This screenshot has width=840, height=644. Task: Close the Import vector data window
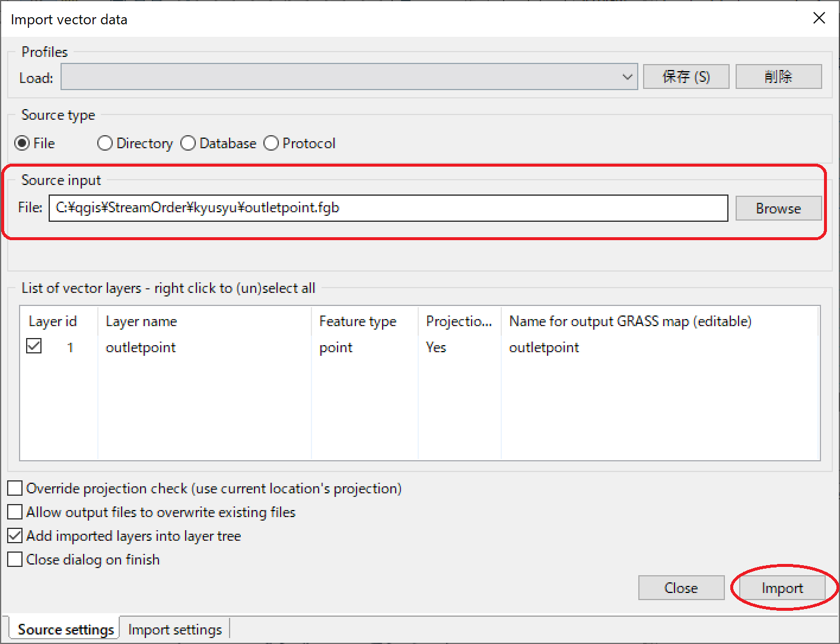click(x=819, y=18)
